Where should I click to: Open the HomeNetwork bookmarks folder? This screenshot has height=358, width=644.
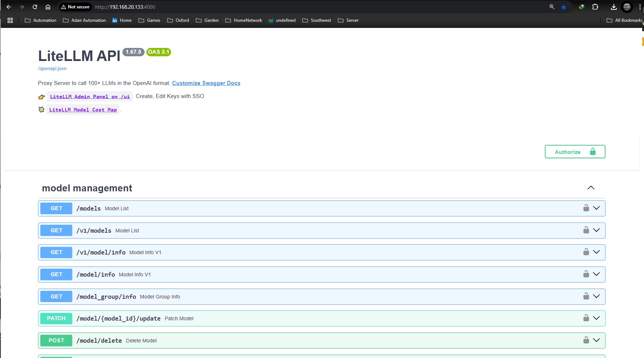click(244, 20)
